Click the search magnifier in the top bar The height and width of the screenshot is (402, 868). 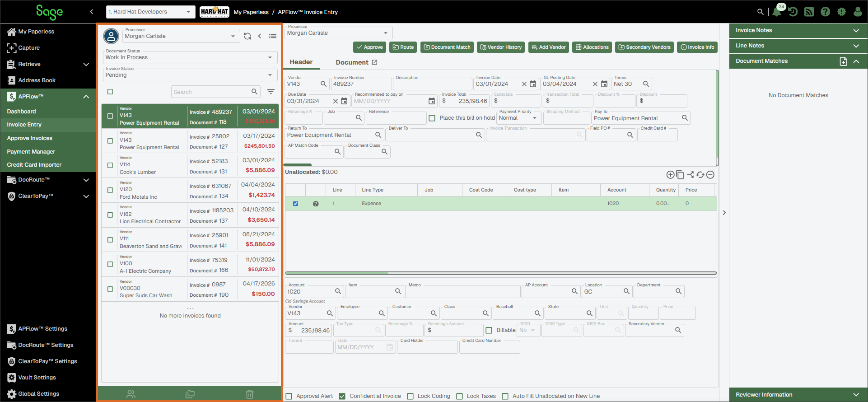click(761, 12)
